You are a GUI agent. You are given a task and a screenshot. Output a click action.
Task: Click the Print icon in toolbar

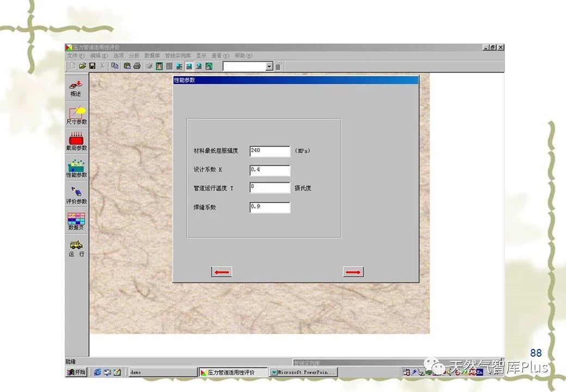point(137,66)
